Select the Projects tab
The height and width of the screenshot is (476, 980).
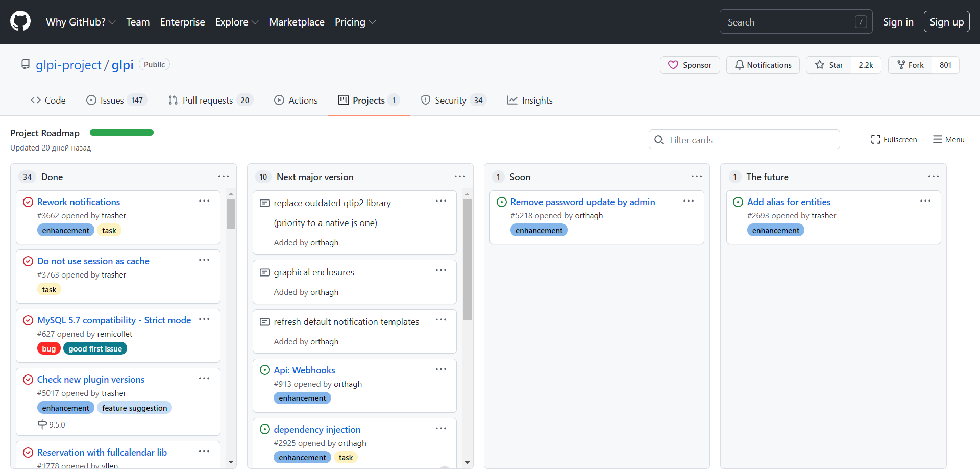pyautogui.click(x=369, y=101)
